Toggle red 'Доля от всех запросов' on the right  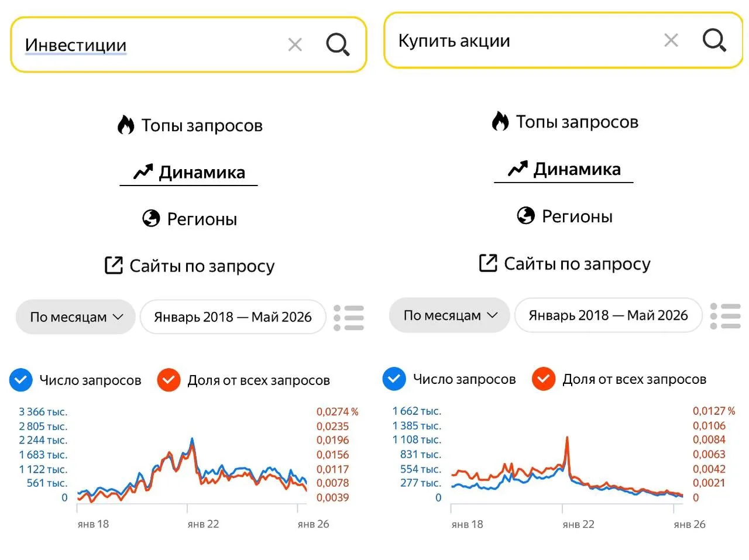pos(543,379)
